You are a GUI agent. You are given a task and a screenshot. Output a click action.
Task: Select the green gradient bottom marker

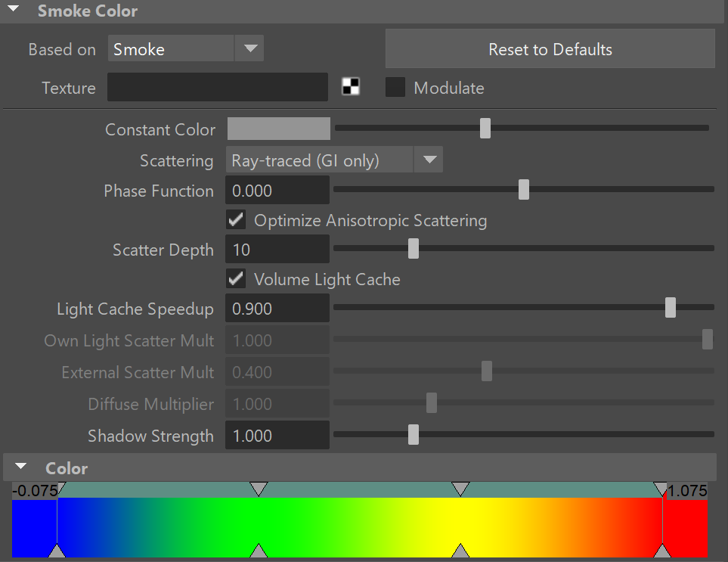coord(259,551)
